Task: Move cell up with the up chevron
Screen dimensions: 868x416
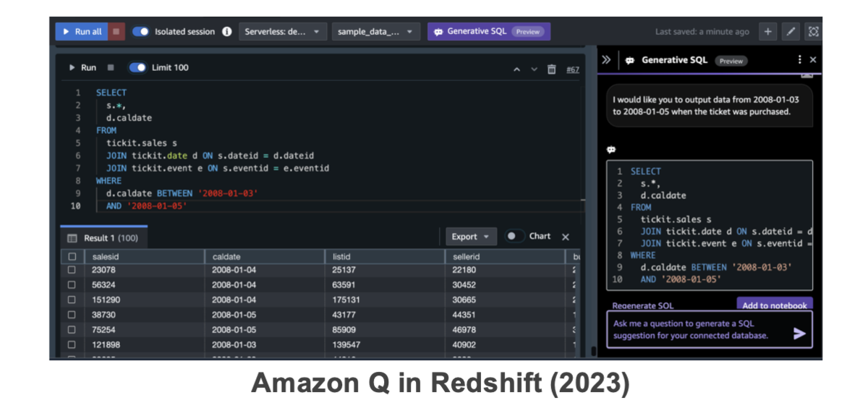Action: (516, 69)
